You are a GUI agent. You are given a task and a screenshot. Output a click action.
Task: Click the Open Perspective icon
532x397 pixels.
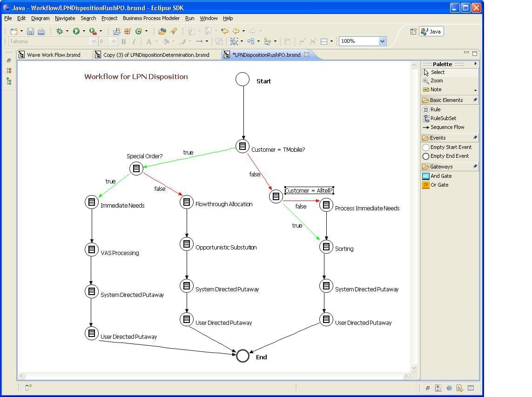413,32
